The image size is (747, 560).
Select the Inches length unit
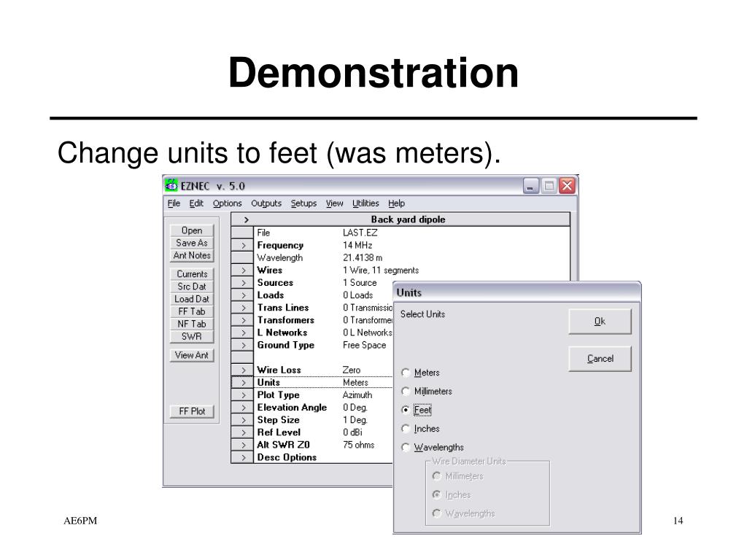coord(421,429)
